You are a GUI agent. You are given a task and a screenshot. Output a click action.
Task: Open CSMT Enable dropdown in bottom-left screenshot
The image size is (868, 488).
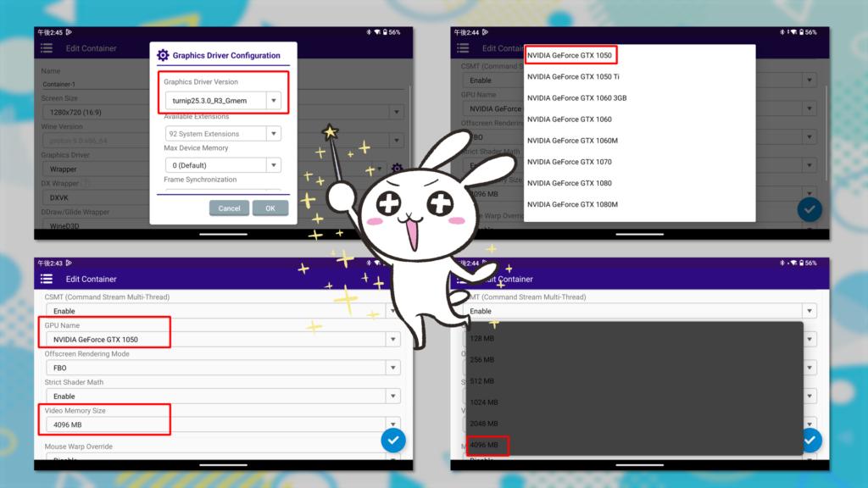[x=223, y=311]
